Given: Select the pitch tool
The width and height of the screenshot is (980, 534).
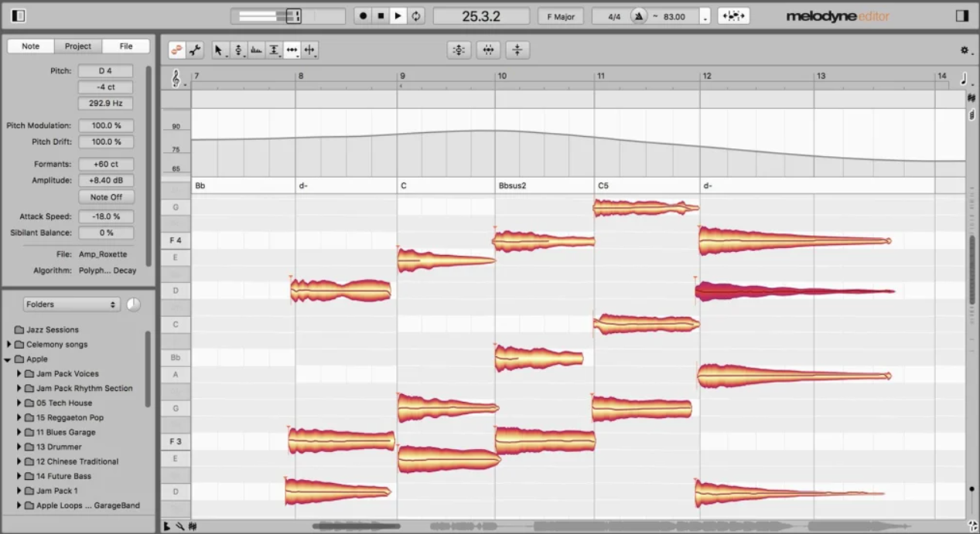Looking at the screenshot, I should coord(238,50).
